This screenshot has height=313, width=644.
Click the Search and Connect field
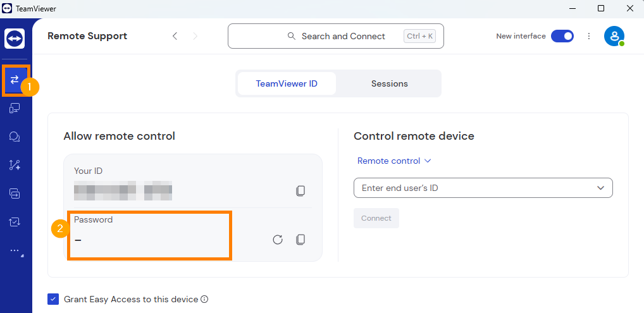(x=336, y=36)
